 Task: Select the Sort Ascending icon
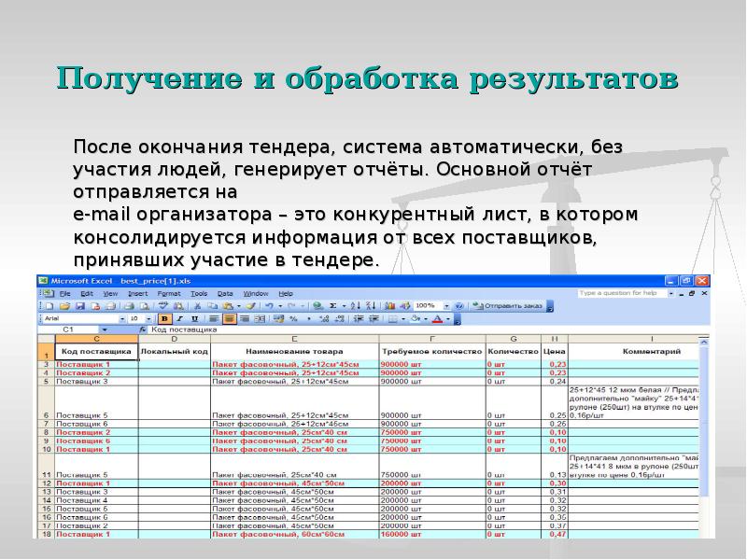356,303
